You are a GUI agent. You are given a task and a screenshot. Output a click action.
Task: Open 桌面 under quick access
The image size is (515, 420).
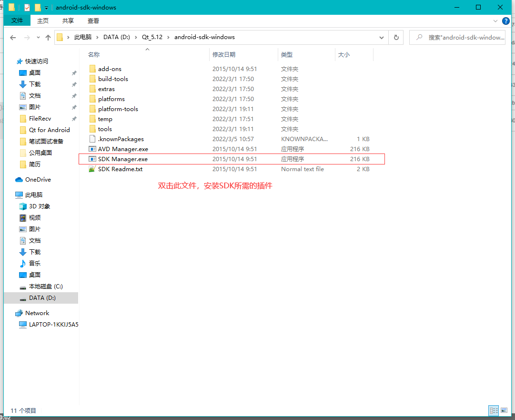pos(34,72)
